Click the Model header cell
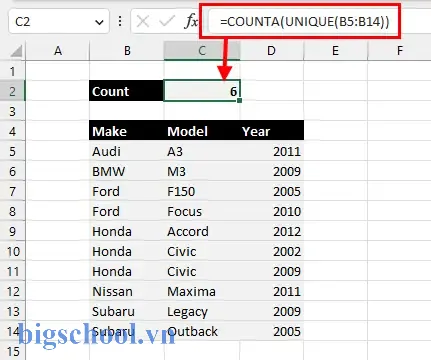 pyautogui.click(x=202, y=131)
